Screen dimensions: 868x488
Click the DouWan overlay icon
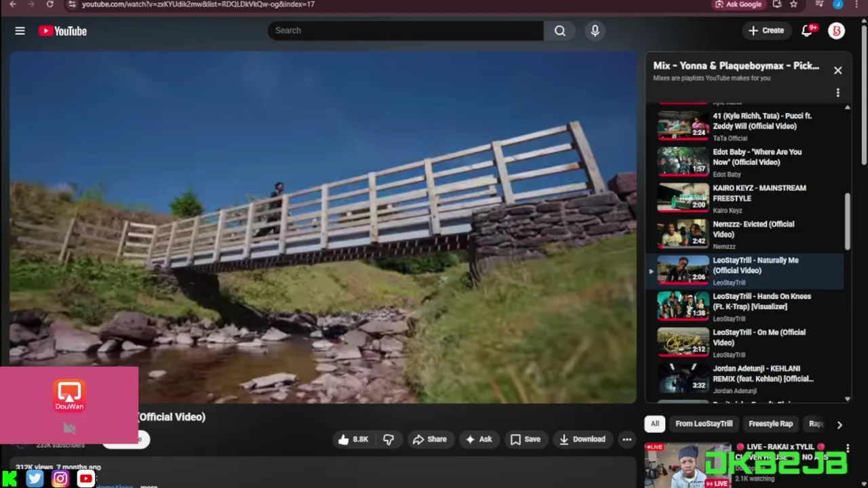(x=69, y=396)
